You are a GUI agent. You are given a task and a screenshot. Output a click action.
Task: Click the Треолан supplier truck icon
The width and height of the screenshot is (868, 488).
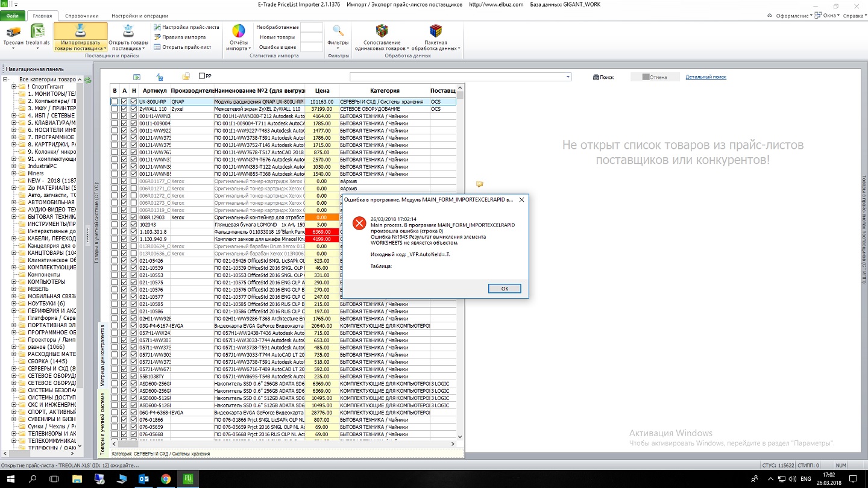13,31
